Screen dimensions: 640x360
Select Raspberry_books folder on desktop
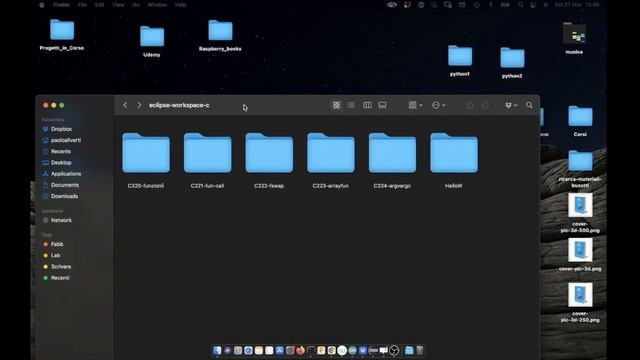point(220,31)
